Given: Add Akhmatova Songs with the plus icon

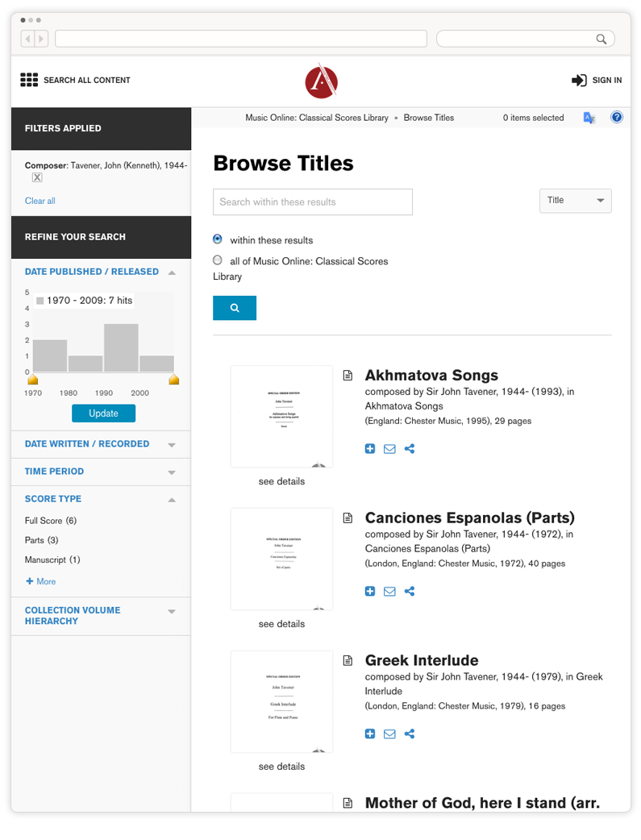Looking at the screenshot, I should [370, 449].
